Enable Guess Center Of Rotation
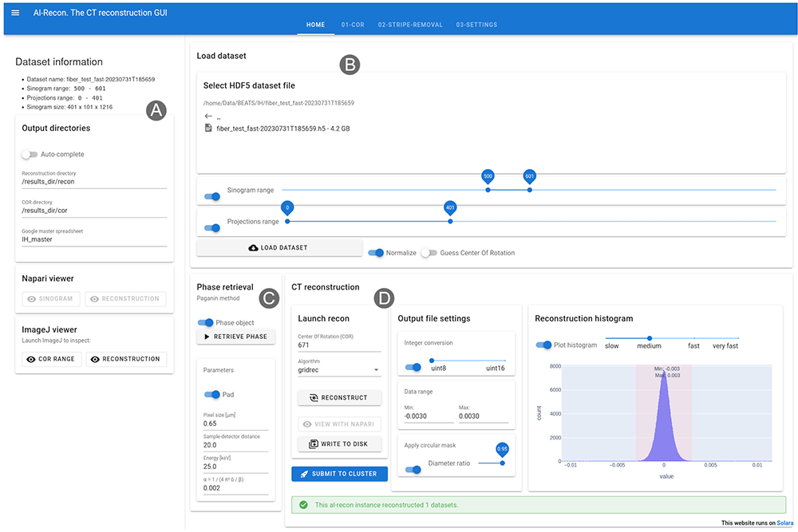 [429, 253]
